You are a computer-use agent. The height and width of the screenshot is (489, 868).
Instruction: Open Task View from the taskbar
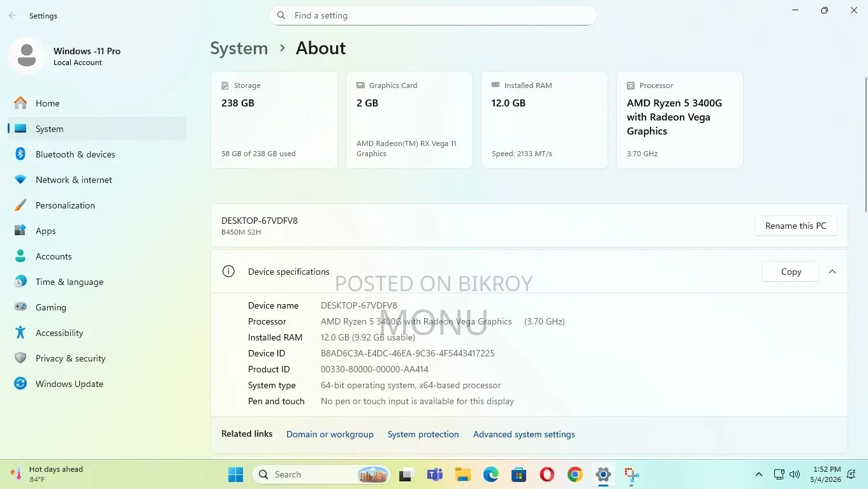coord(406,474)
